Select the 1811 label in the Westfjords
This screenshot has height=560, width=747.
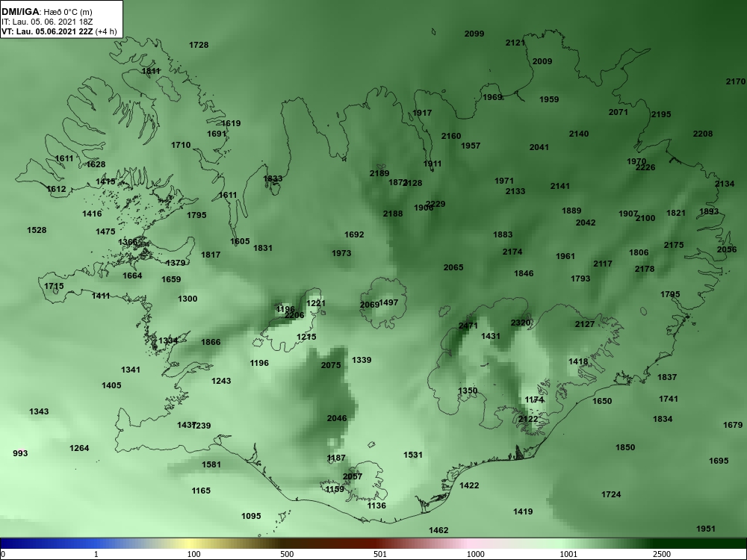[x=151, y=71]
